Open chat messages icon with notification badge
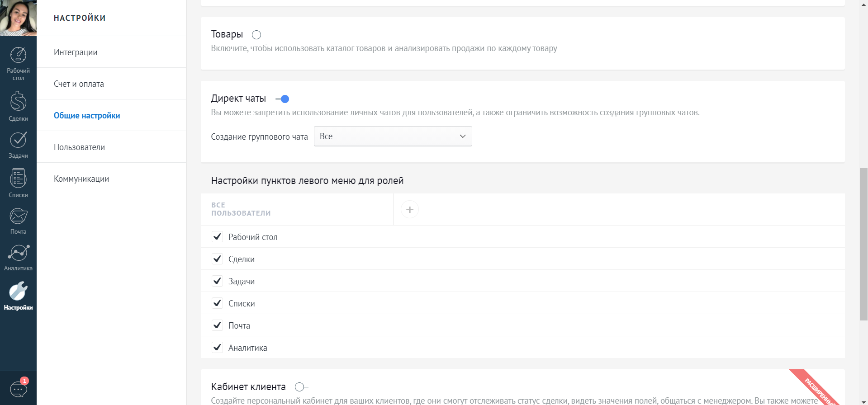Image resolution: width=868 pixels, height=405 pixels. [x=19, y=388]
